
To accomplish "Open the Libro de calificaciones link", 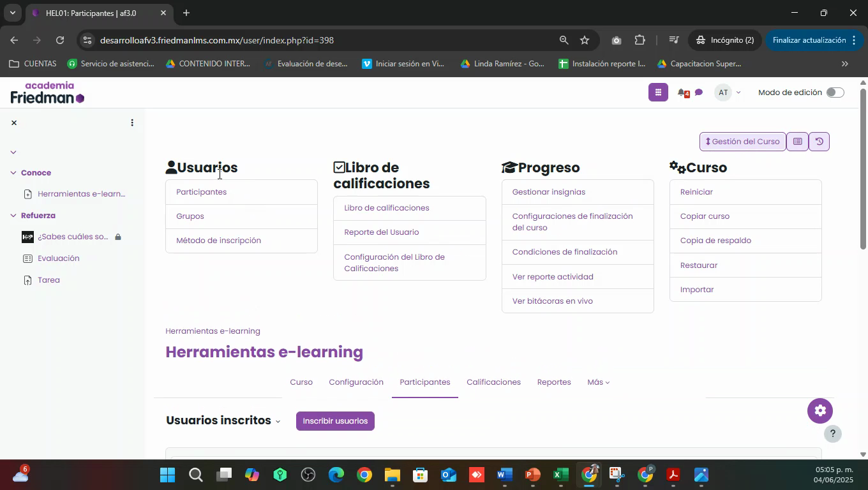I will coord(387,208).
